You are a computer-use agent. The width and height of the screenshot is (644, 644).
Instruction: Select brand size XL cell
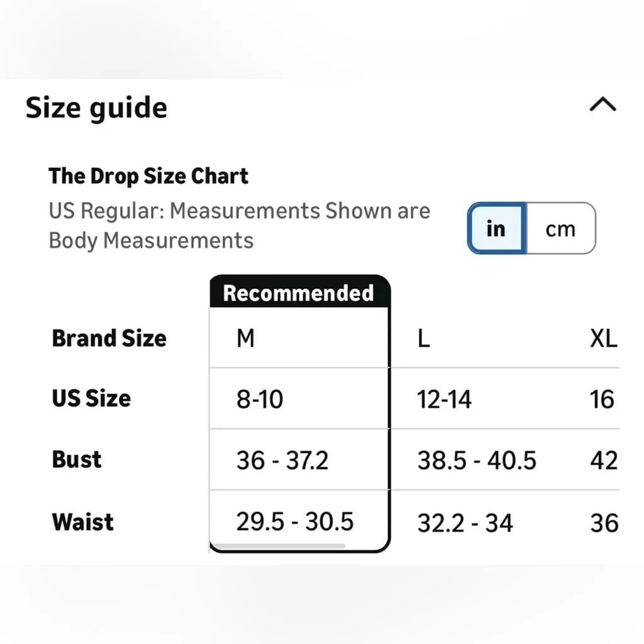point(603,338)
